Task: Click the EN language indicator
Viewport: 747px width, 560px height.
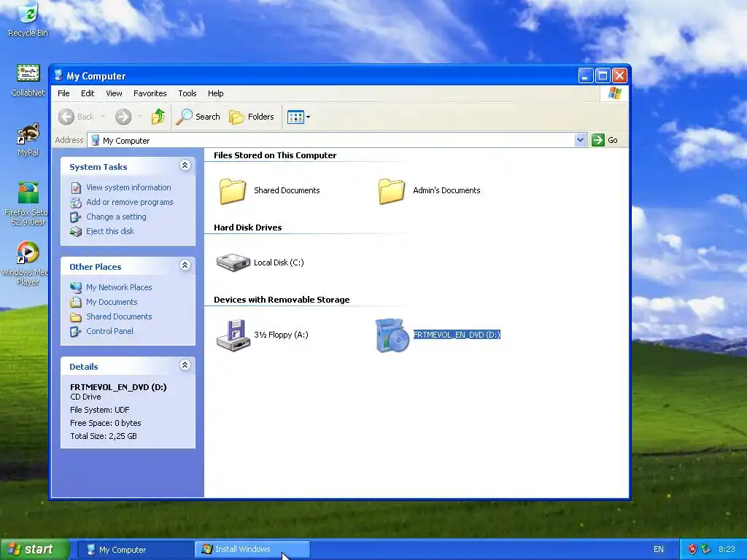Action: point(659,550)
